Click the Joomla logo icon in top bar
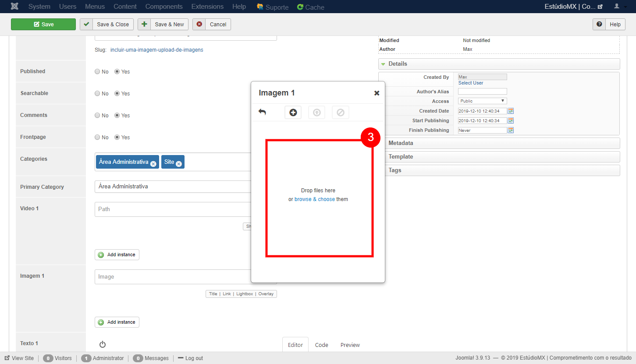636x364 pixels. 14,7
